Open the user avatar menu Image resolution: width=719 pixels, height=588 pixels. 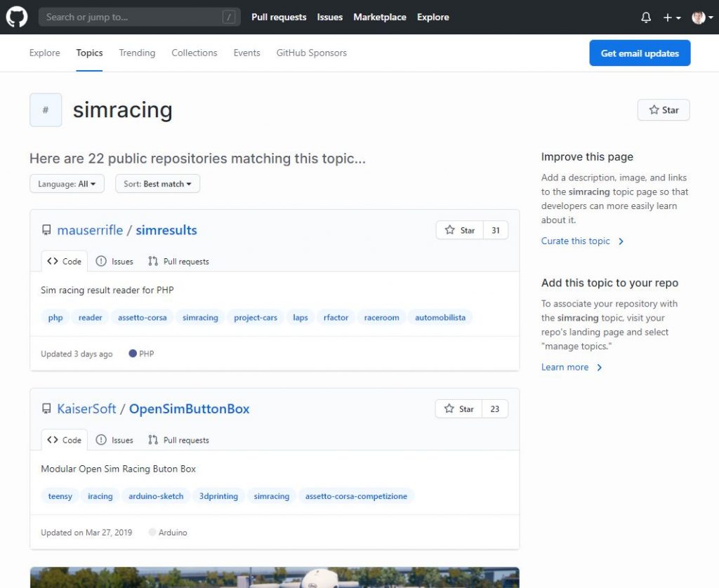702,18
